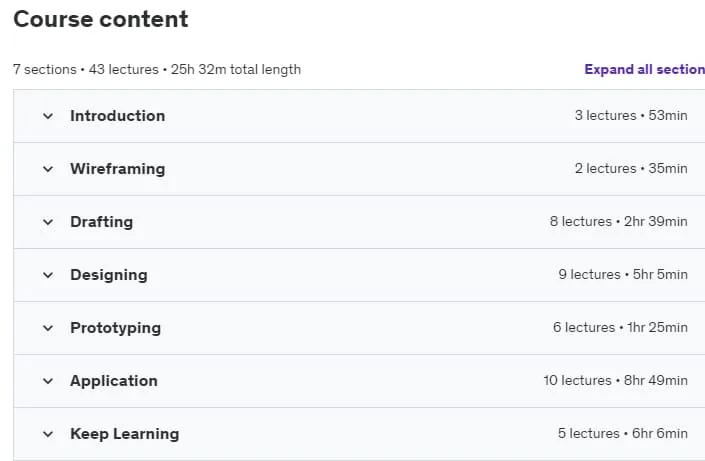The image size is (705, 461).
Task: Click the 8 lectures 2hr 39min label
Action: [619, 222]
